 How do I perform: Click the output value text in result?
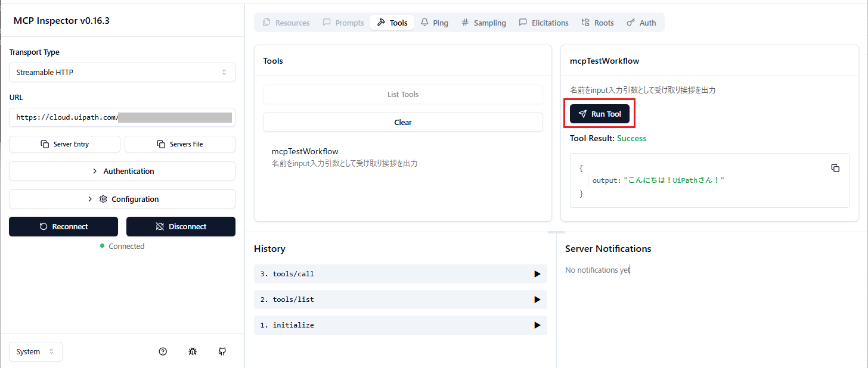[x=674, y=180]
